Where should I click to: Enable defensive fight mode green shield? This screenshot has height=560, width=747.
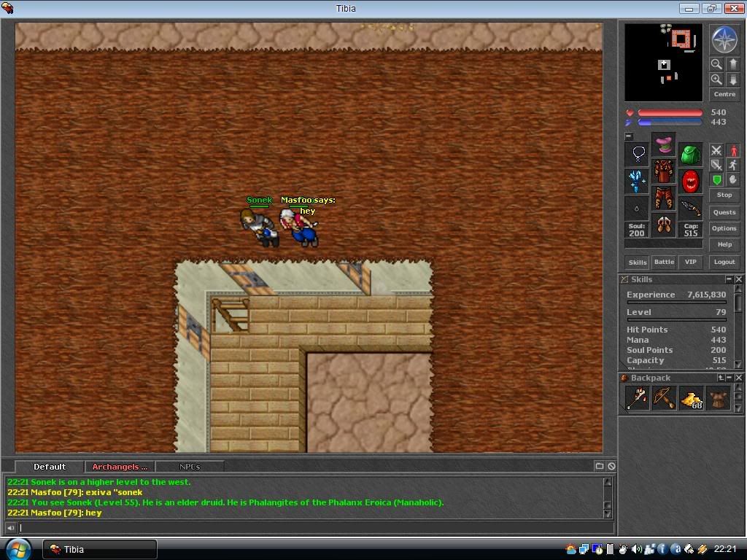click(x=716, y=180)
